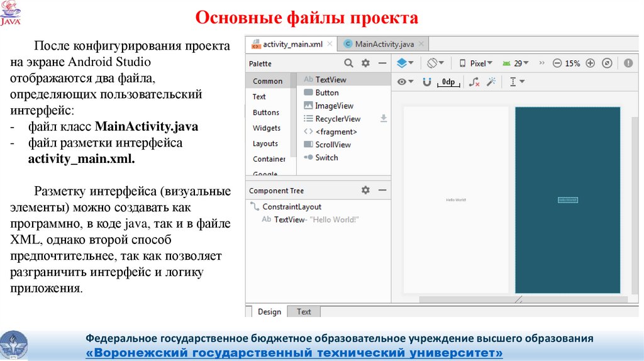Select ConstraintLayout in Component Tree
The height and width of the screenshot is (361, 644).
click(x=291, y=207)
